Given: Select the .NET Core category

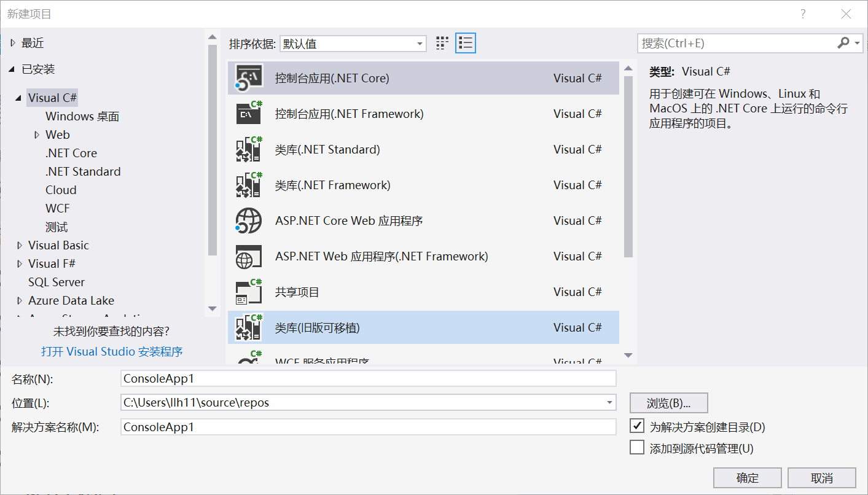Looking at the screenshot, I should click(x=71, y=153).
